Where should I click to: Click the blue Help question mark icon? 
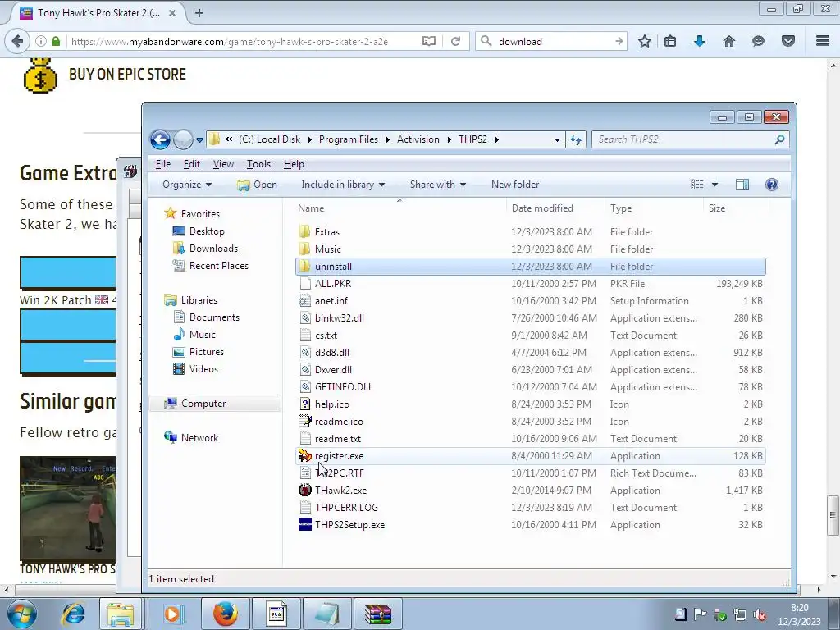771,185
